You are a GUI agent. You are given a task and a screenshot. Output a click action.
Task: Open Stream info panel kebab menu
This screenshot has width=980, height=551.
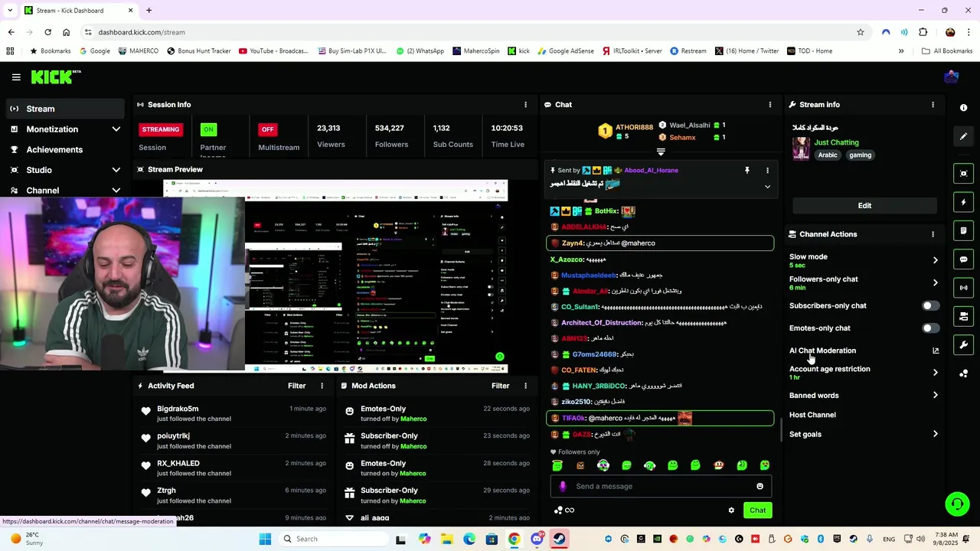(933, 105)
